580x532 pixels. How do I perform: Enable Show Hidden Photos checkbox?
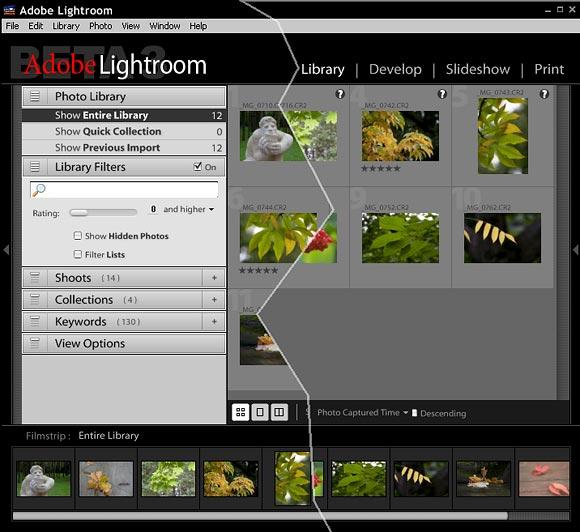tap(78, 236)
